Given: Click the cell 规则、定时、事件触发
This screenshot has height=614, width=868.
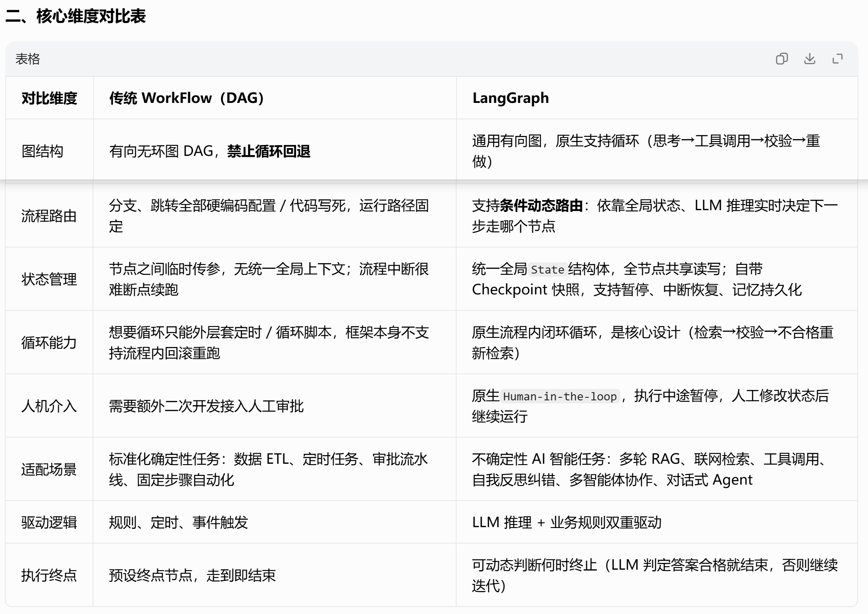Looking at the screenshot, I should click(275, 522).
